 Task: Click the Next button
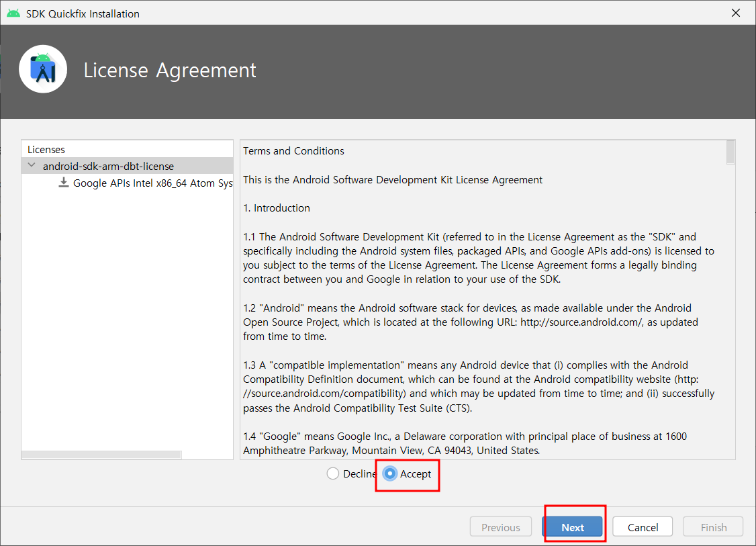pos(572,527)
